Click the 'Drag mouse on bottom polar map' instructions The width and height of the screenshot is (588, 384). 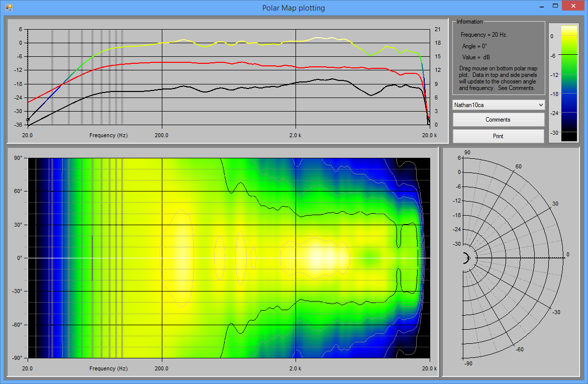pos(498,78)
